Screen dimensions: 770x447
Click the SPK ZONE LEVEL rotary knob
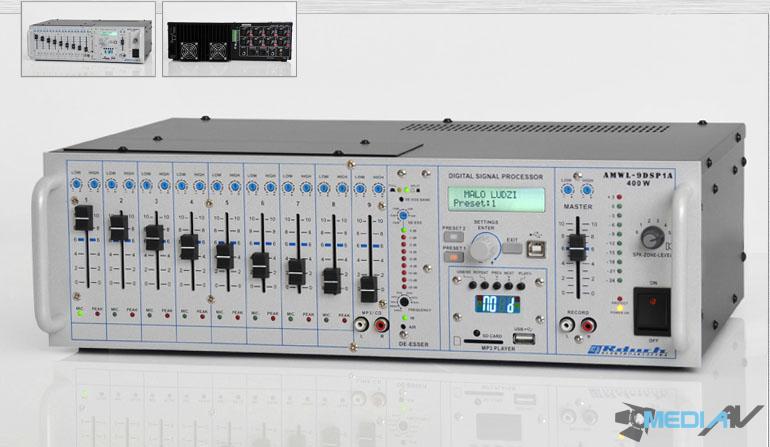click(x=652, y=238)
